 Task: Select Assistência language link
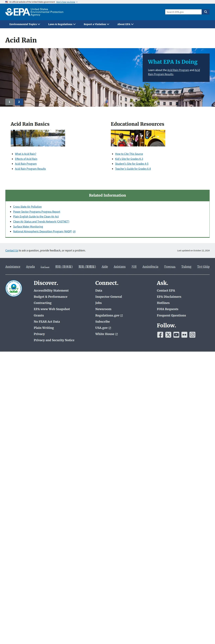click(x=150, y=267)
